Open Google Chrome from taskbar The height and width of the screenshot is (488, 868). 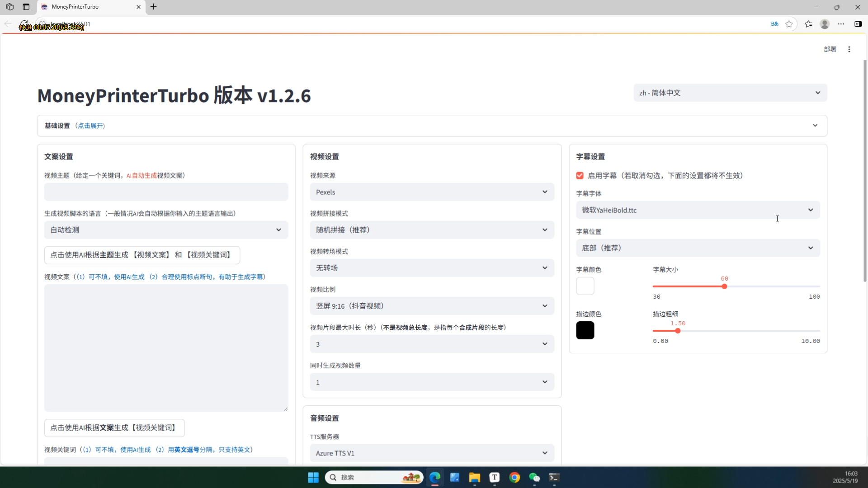coord(514,478)
